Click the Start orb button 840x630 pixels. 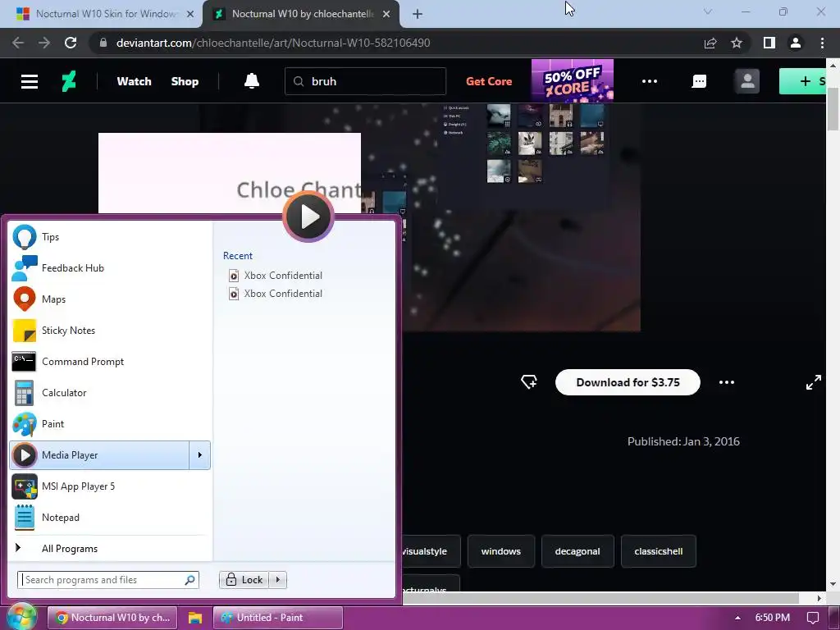click(21, 617)
